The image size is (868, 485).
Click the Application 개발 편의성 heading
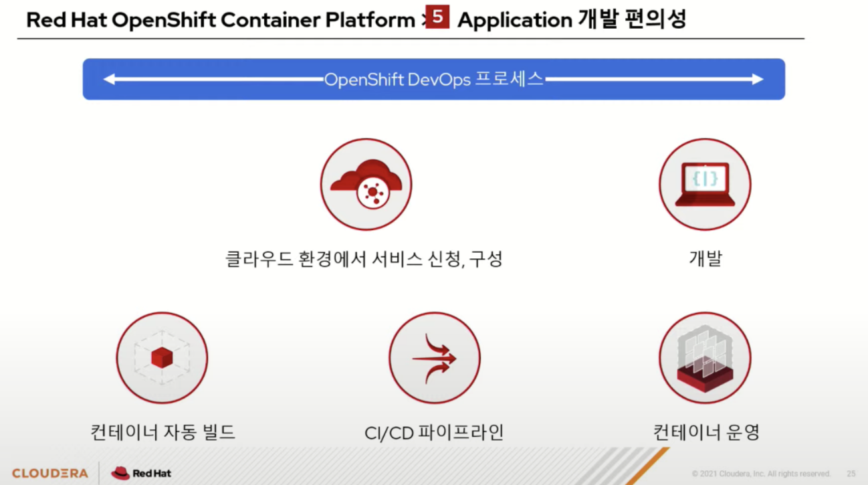(572, 19)
